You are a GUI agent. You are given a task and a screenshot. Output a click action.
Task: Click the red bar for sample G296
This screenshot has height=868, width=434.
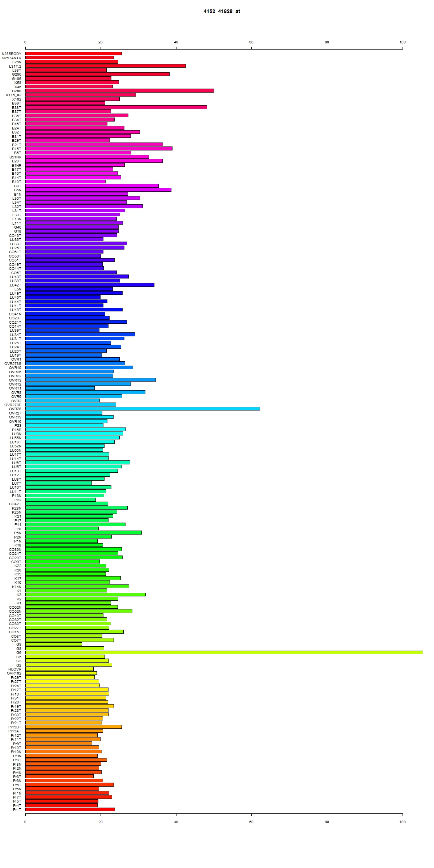[x=97, y=74]
